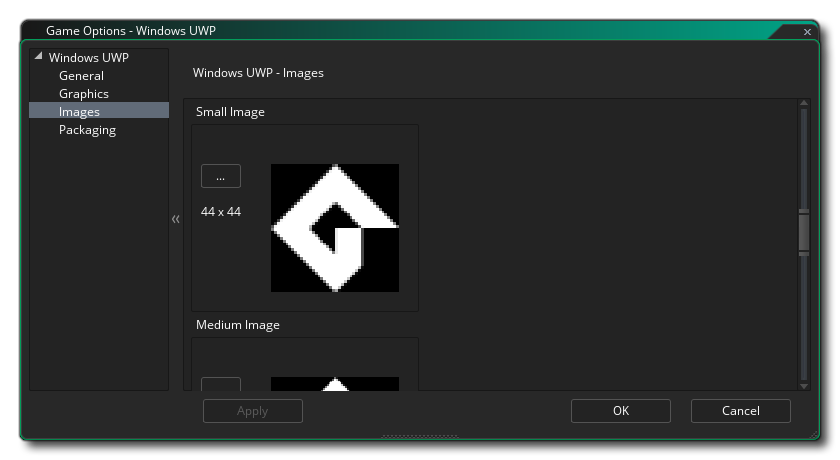Click the Small Image logo preview
The height and width of the screenshot is (460, 840).
coord(335,228)
